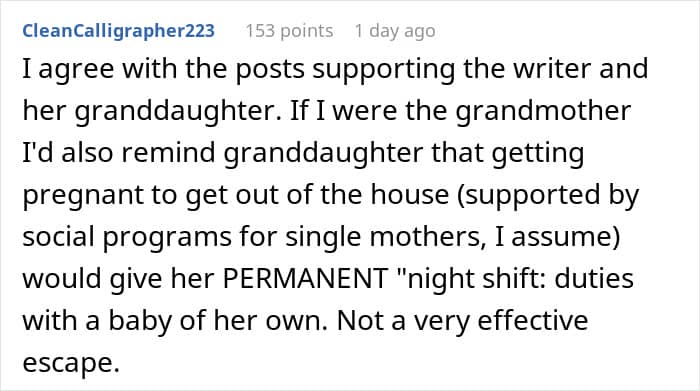Open the '1 day ago' timestamp permalink
The width and height of the screenshot is (700, 391).
(395, 31)
